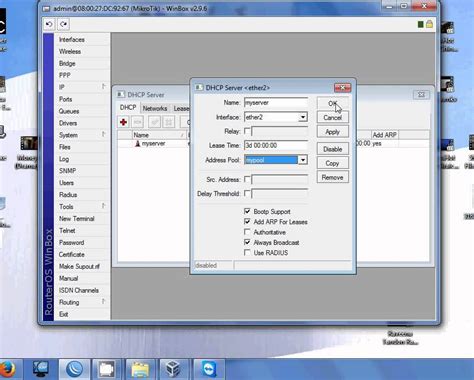Open the Interface dropdown arrow
This screenshot has height=380, width=474.
[303, 117]
